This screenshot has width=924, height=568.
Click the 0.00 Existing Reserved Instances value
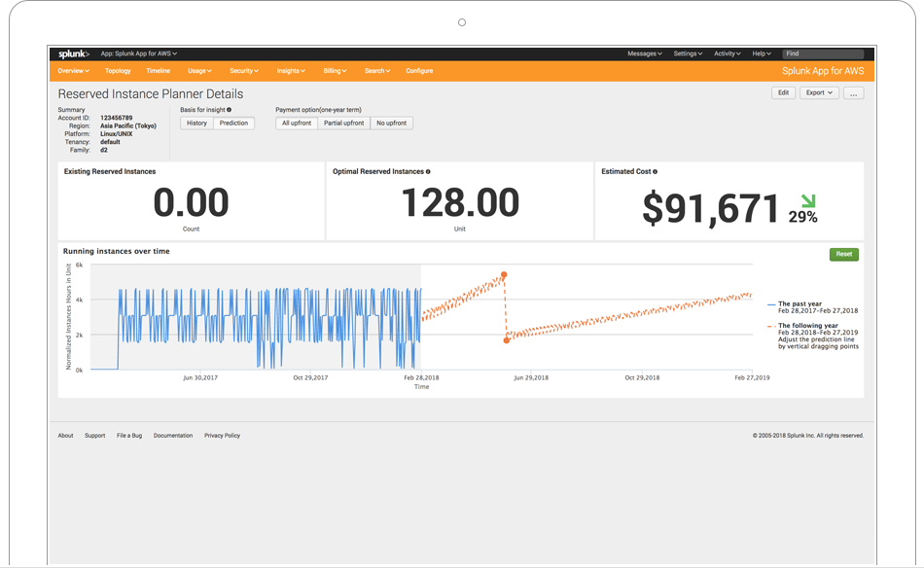click(191, 202)
